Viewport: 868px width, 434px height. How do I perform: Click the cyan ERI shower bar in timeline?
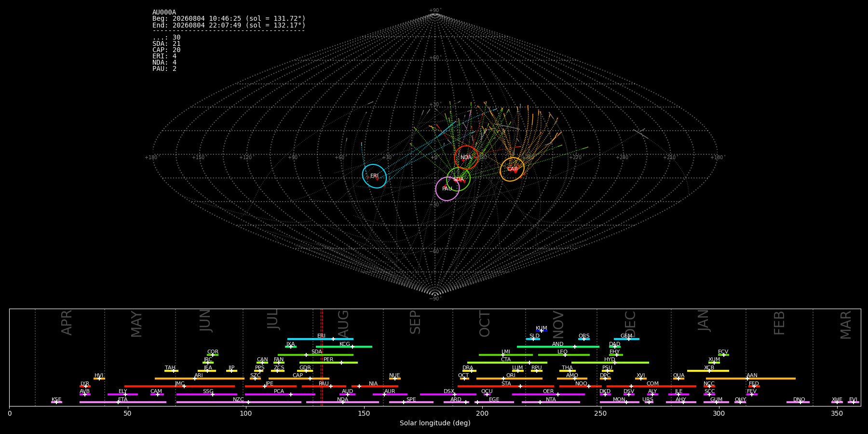pyautogui.click(x=320, y=339)
